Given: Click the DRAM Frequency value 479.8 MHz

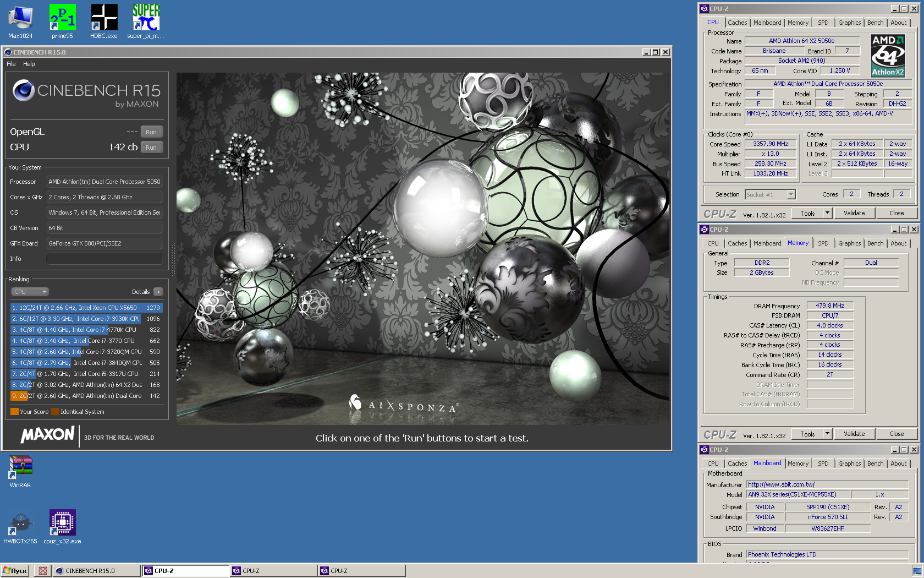Looking at the screenshot, I should click(830, 306).
